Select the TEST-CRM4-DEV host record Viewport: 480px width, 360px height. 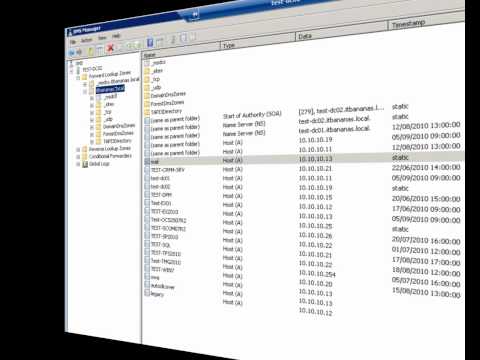(x=168, y=170)
